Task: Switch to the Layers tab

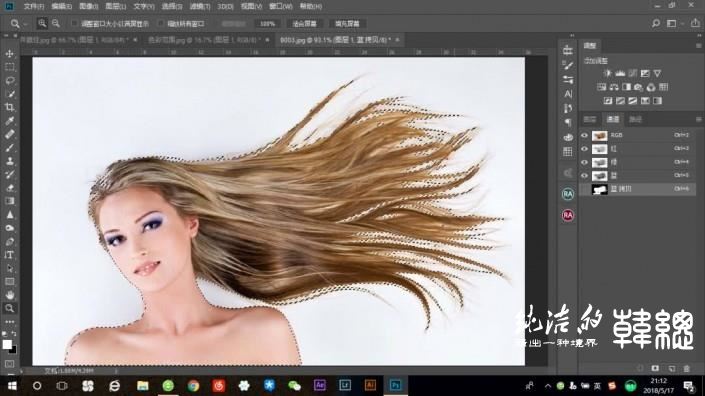Action: coord(590,119)
